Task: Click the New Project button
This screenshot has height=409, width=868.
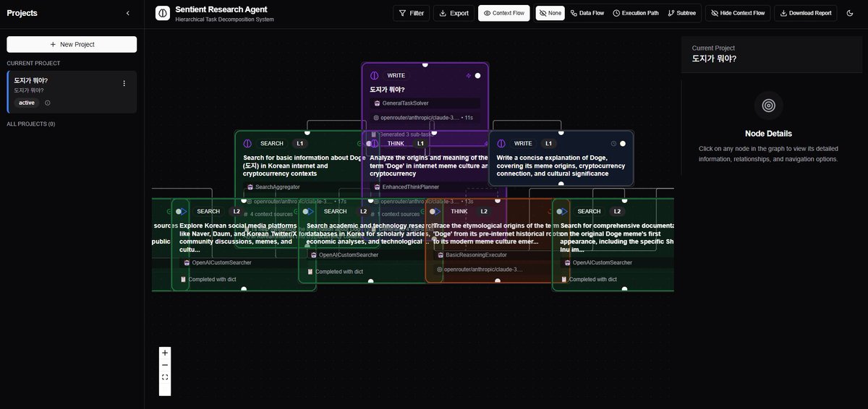Action: click(x=72, y=44)
